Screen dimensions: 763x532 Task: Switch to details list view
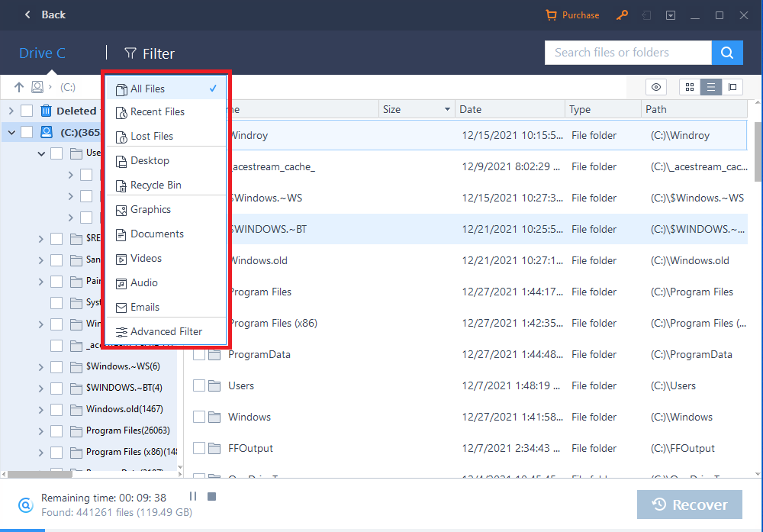tap(711, 87)
